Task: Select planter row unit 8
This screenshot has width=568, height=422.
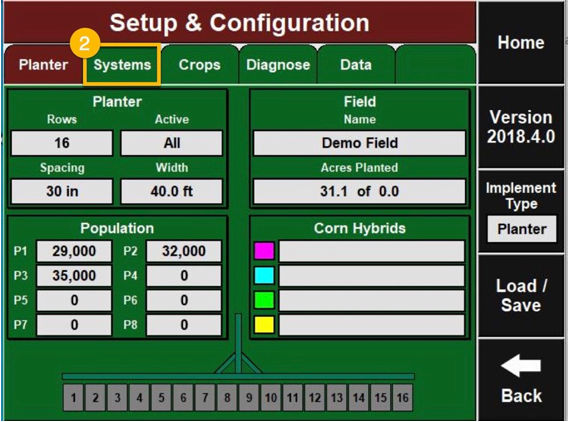Action: tap(227, 398)
